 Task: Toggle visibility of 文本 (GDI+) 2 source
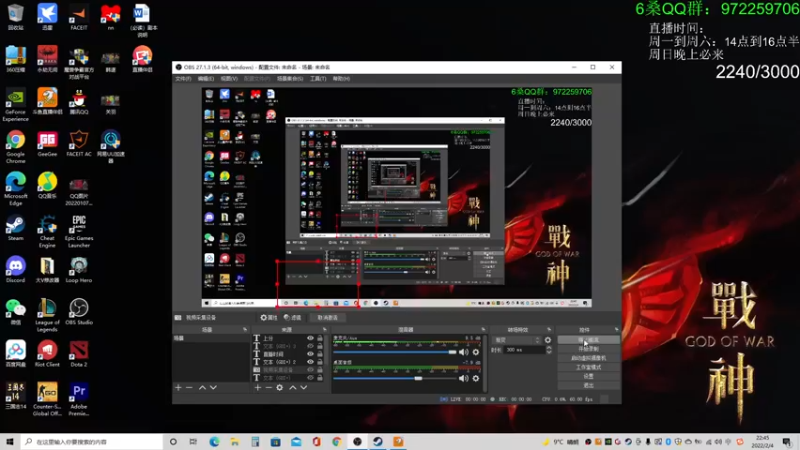(x=310, y=362)
